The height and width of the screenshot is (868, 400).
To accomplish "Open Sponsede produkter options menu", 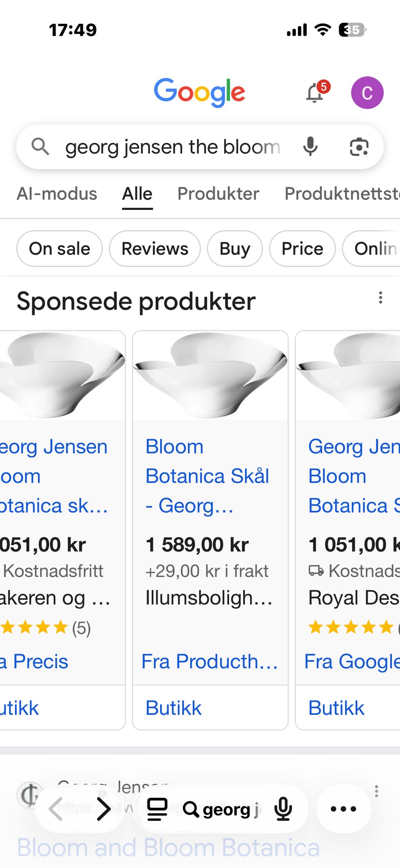I will point(380,298).
